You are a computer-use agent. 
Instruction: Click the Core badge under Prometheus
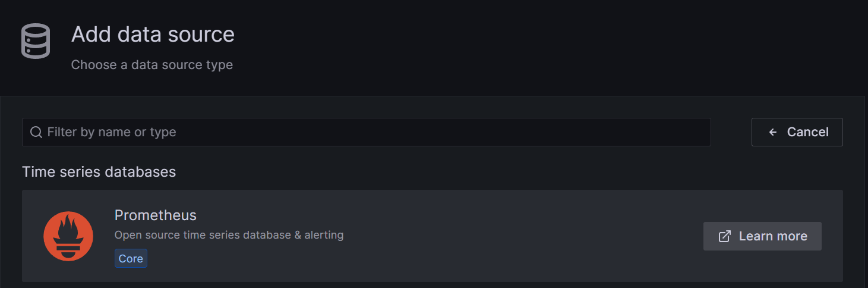tap(131, 259)
